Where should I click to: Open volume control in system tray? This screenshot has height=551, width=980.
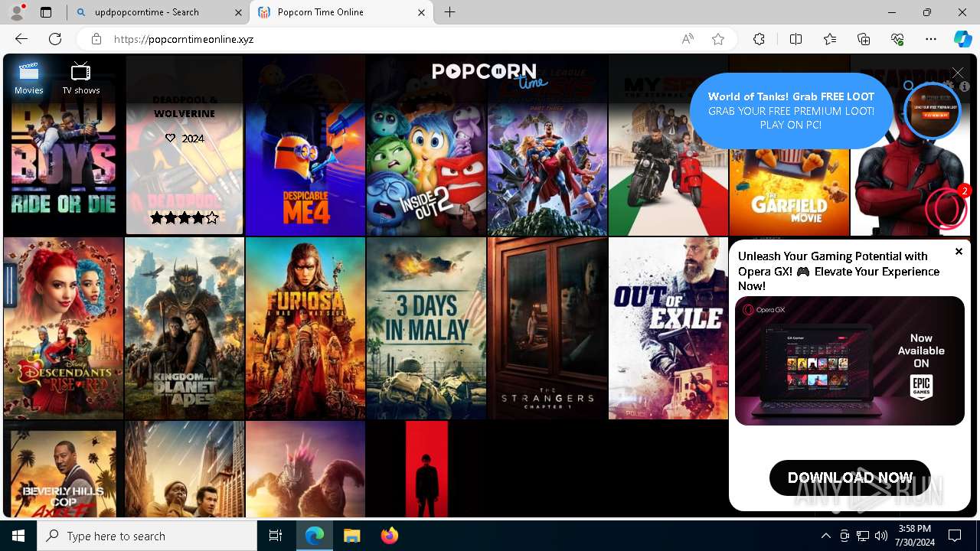[x=881, y=536]
